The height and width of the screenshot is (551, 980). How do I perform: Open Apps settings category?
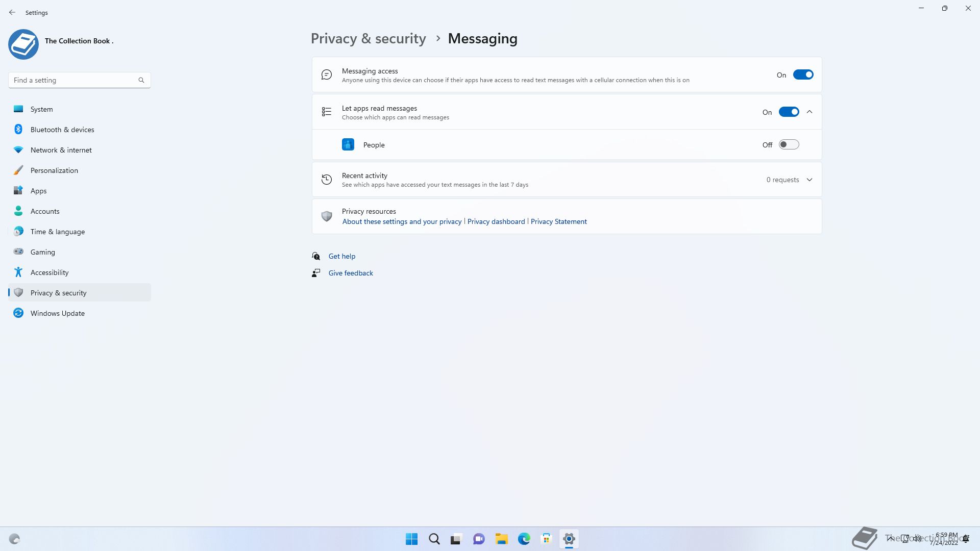tap(80, 191)
